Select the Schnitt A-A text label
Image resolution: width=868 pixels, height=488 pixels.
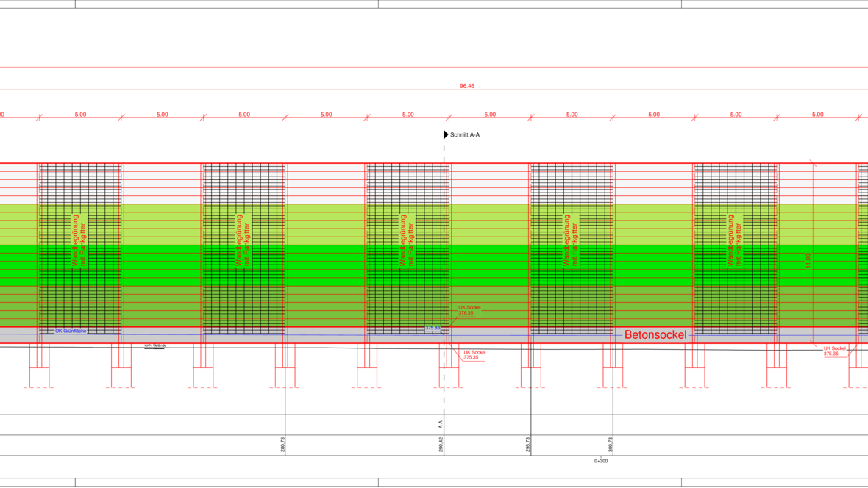tap(465, 135)
